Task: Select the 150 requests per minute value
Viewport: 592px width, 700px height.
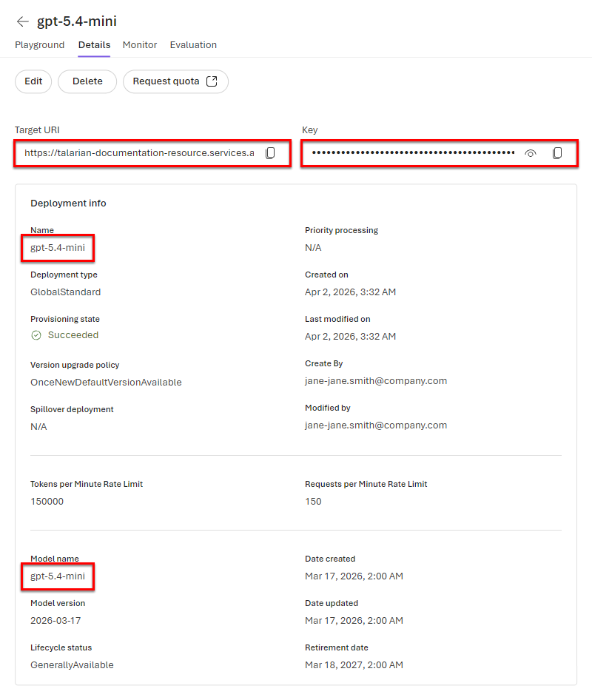Action: pyautogui.click(x=313, y=502)
